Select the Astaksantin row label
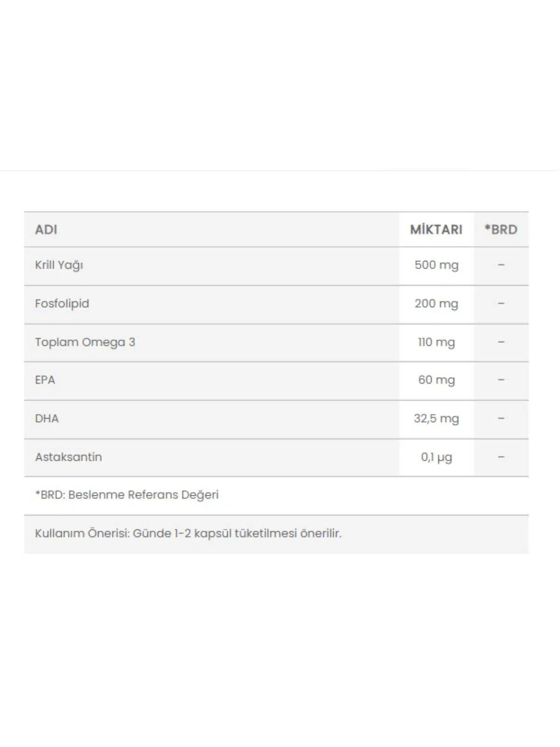560x747 pixels. (x=68, y=457)
